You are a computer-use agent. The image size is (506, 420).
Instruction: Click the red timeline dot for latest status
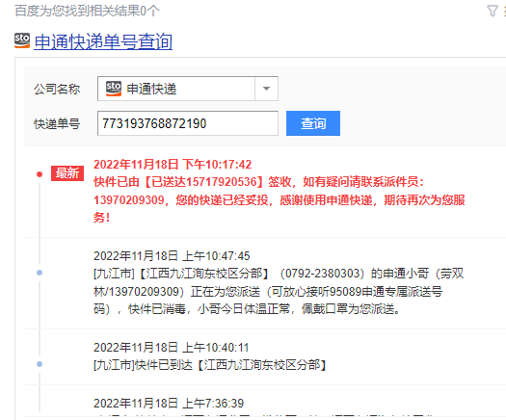pos(40,174)
